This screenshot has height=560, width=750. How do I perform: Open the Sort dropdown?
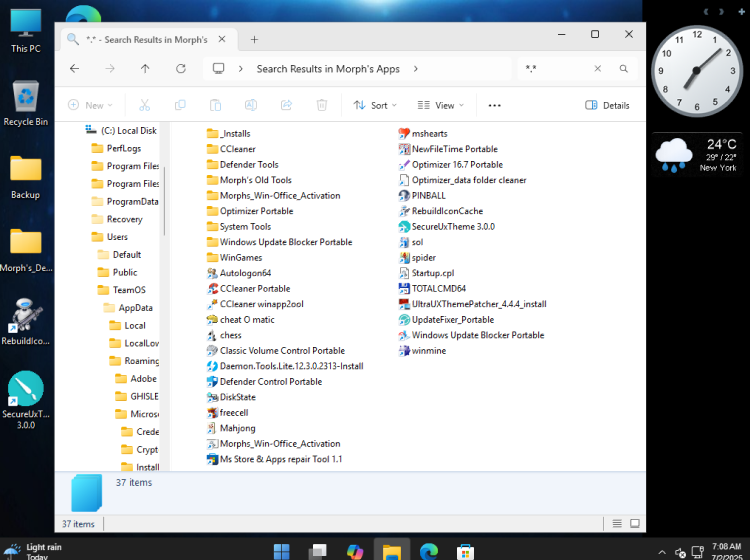click(x=375, y=105)
